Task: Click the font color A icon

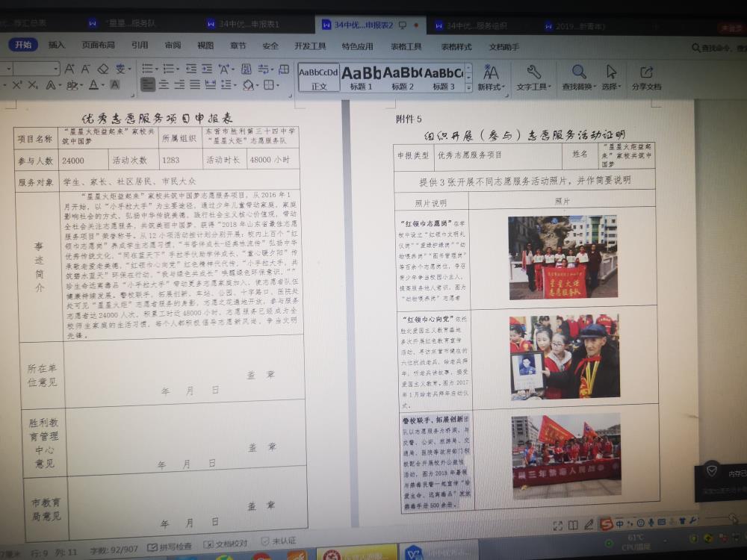Action: [x=93, y=85]
